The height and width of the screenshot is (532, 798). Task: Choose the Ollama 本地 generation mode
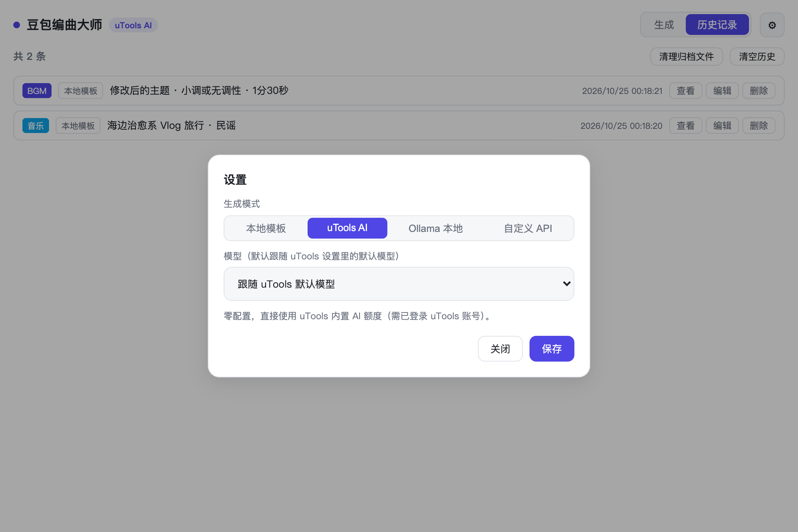436,228
